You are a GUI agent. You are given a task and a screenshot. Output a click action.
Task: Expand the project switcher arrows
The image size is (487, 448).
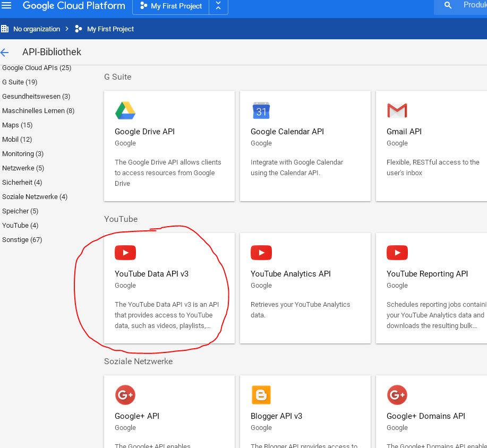point(218,6)
